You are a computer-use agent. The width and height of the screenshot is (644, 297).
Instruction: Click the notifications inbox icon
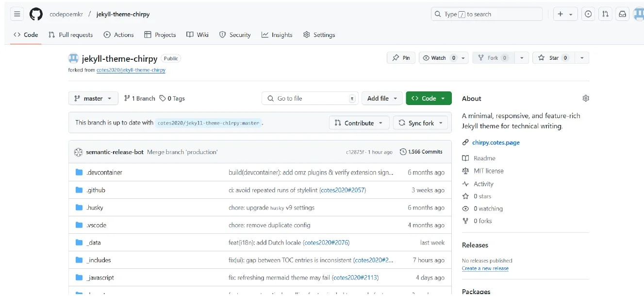[622, 14]
